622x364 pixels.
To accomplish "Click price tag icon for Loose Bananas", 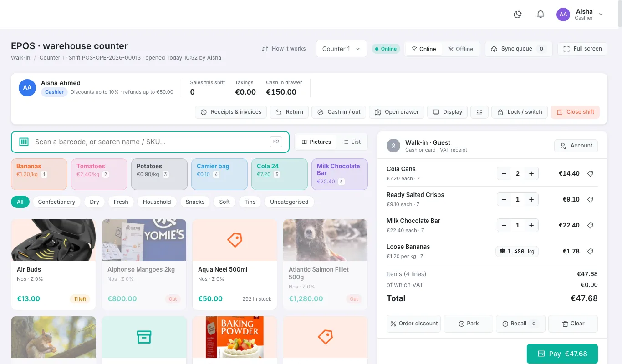I will tap(590, 251).
